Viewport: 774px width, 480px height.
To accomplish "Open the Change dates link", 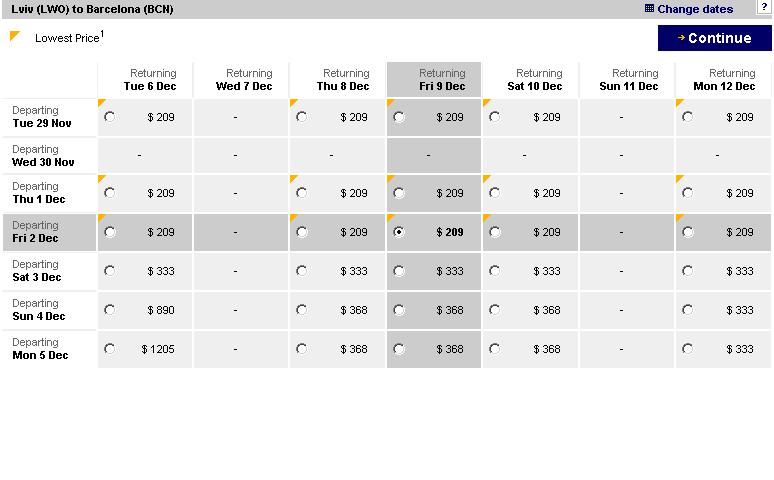I will 695,9.
